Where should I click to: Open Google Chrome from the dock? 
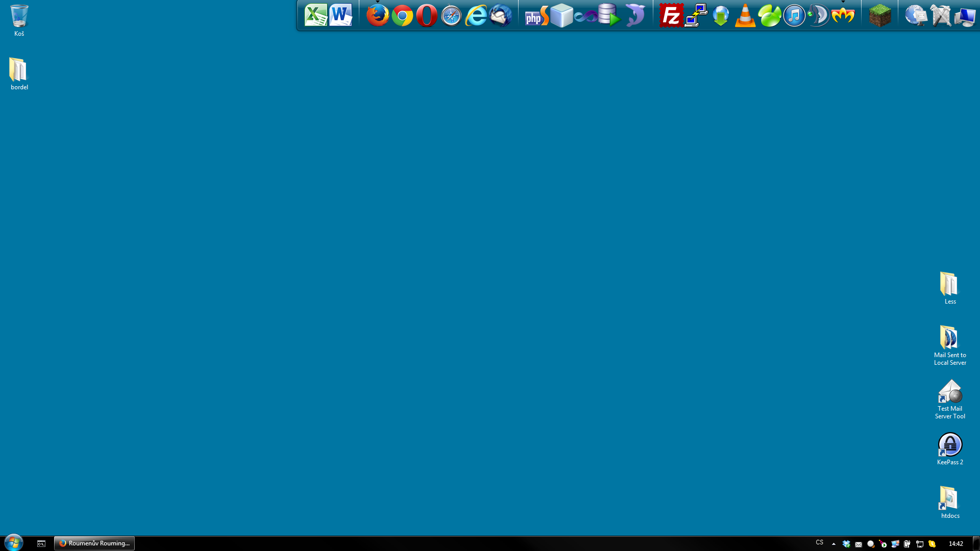(402, 15)
